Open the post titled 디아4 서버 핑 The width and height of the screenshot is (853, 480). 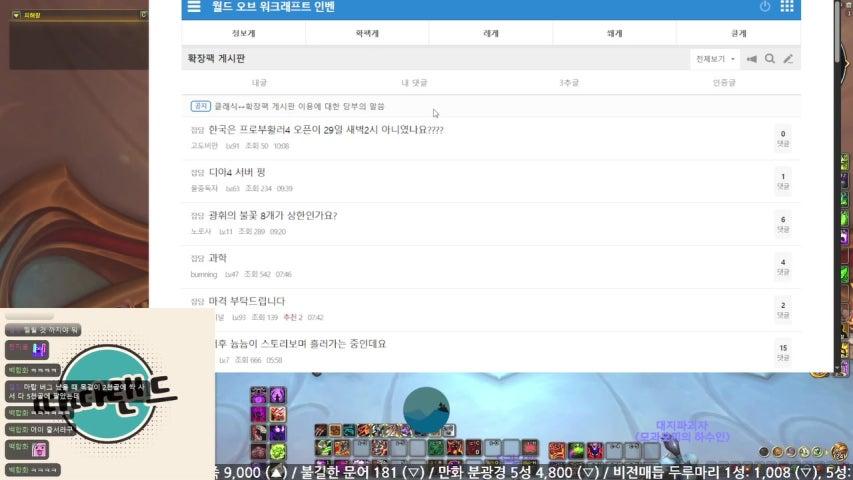(237, 173)
